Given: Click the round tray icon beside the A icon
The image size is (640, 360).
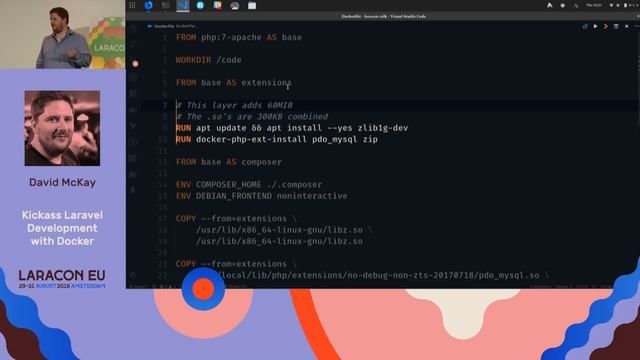Looking at the screenshot, I should click(563, 5).
